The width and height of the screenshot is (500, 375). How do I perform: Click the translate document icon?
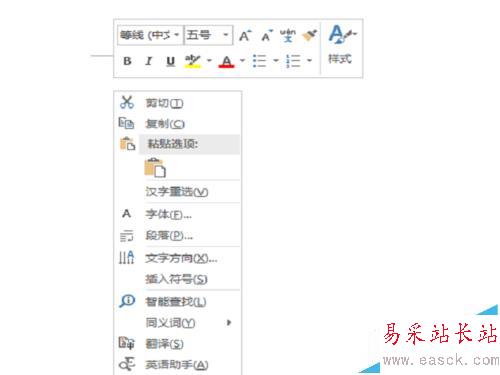click(x=127, y=343)
